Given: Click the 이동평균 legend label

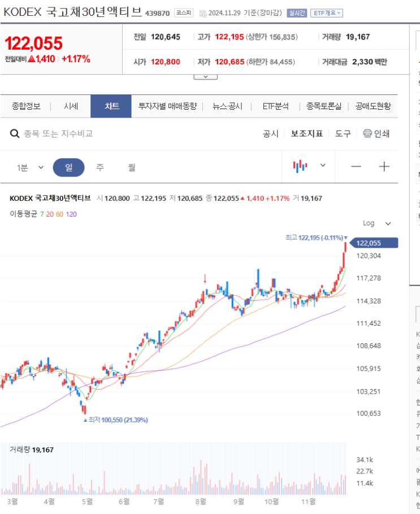Looking at the screenshot, I should click(x=23, y=214).
